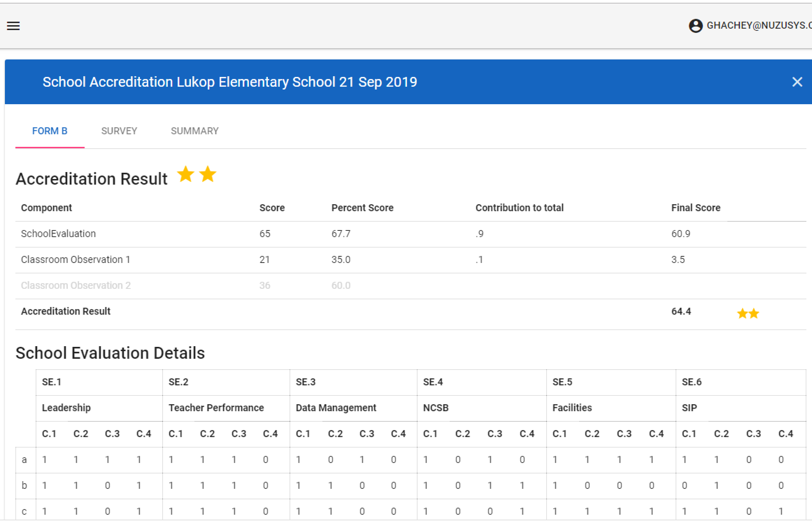The height and width of the screenshot is (521, 812).
Task: Click the user account avatar icon
Action: [695, 26]
